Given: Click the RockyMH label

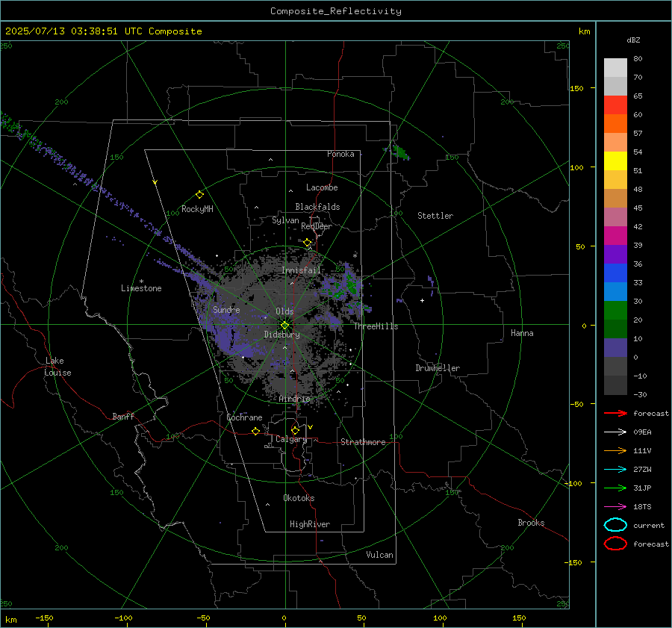Looking at the screenshot, I should [197, 209].
